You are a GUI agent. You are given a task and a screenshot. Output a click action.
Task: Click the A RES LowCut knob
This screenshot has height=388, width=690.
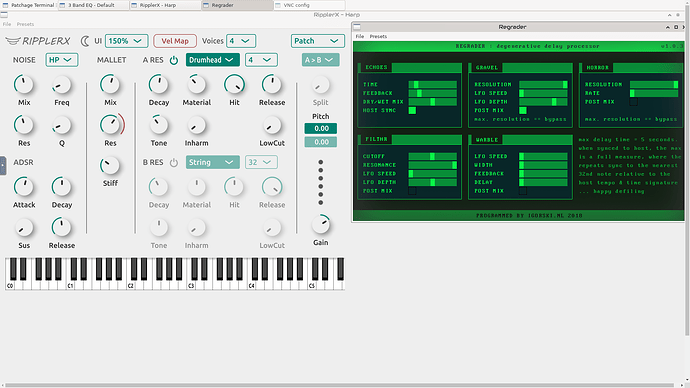272,125
